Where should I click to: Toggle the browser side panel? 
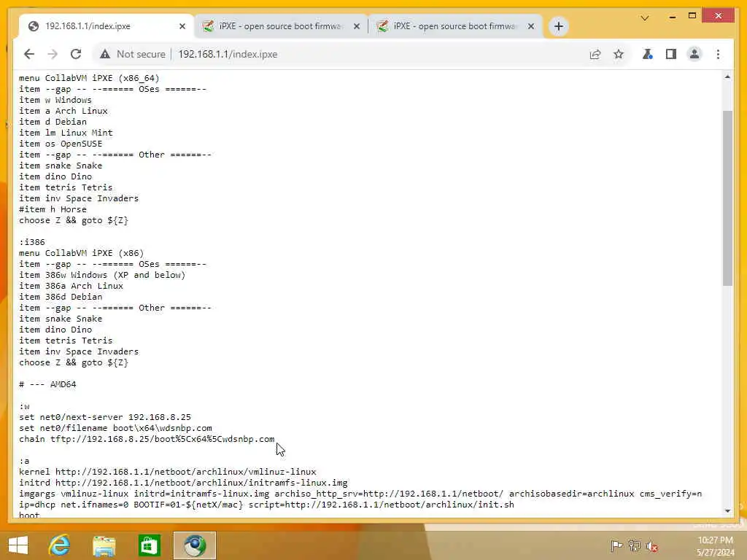671,54
